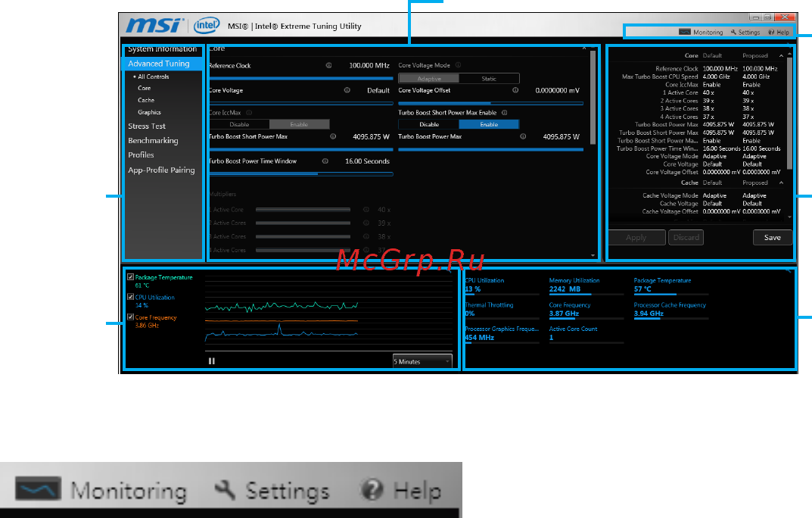Open App-Profile Pairing page

162,170
